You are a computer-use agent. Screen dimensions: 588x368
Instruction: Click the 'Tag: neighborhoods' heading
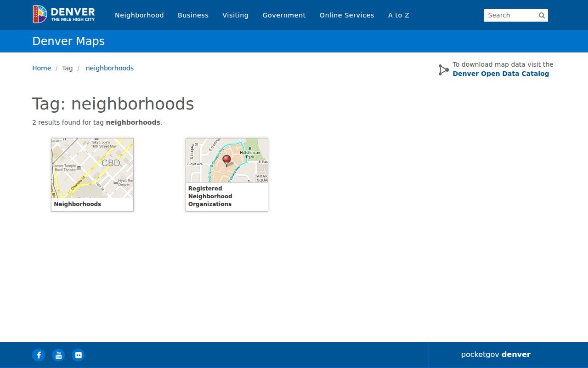(x=113, y=104)
